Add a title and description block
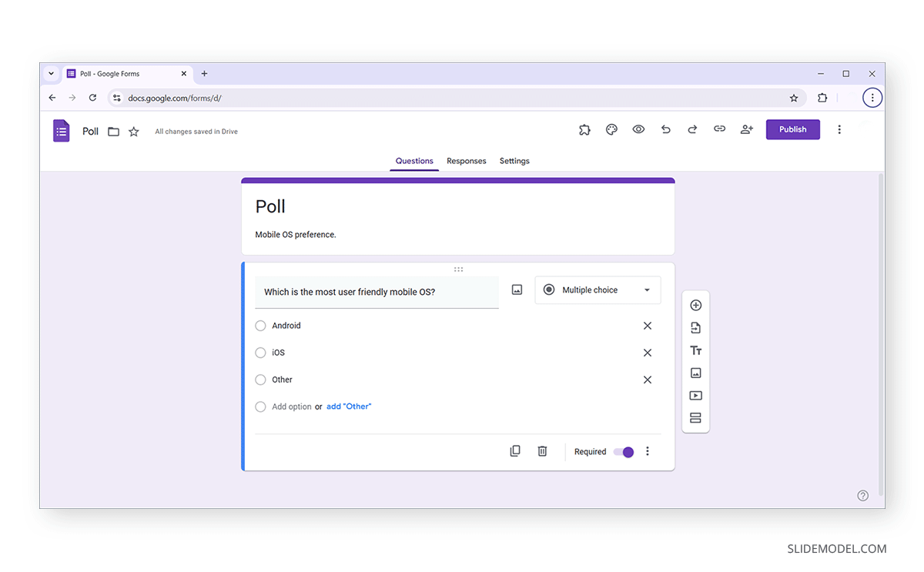The height and width of the screenshot is (572, 924). coord(695,350)
